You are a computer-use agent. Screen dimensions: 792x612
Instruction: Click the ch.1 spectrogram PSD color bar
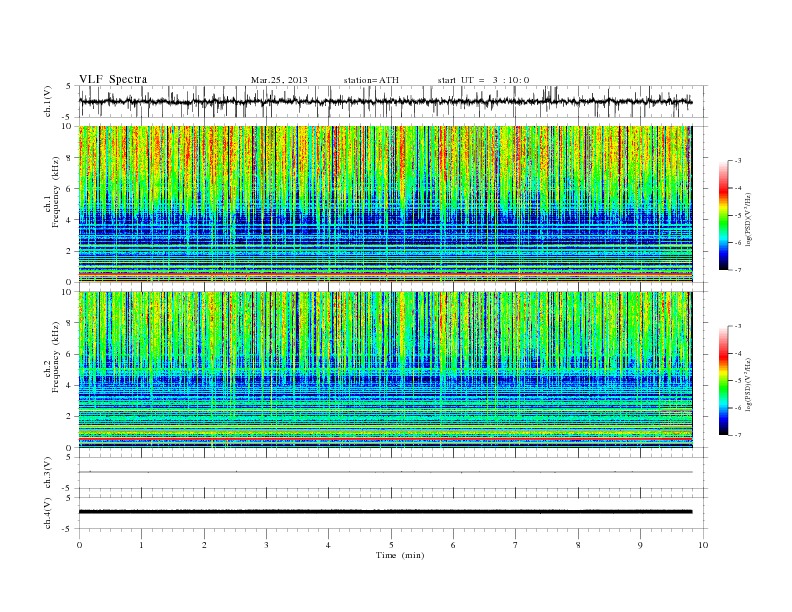coord(724,215)
